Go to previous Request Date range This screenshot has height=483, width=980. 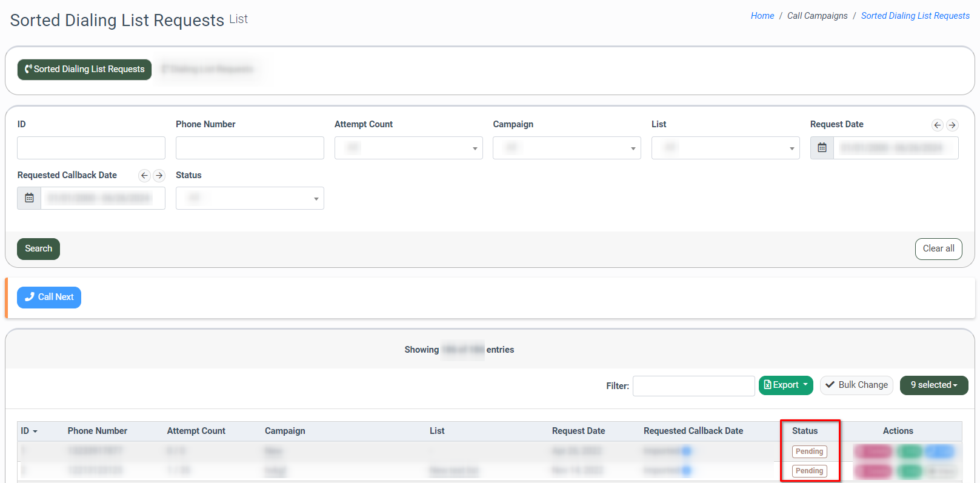pyautogui.click(x=938, y=125)
